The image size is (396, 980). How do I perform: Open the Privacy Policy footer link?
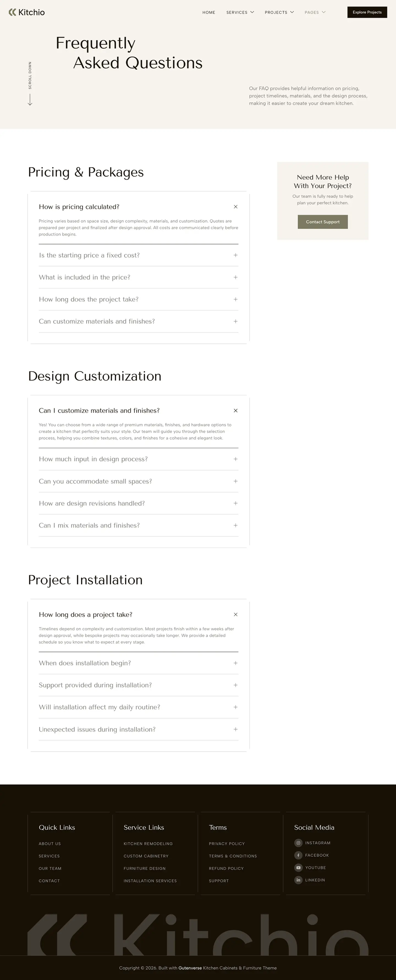click(x=227, y=843)
